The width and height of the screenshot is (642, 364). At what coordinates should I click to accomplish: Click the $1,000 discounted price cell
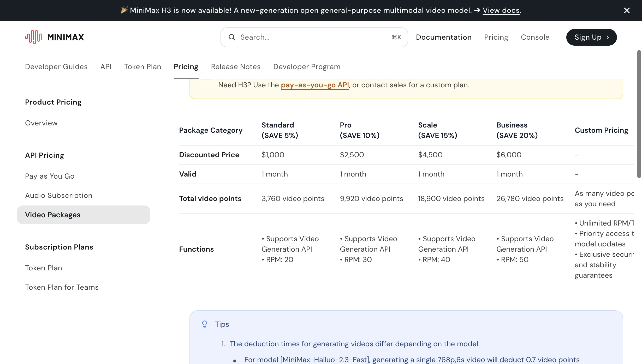273,155
